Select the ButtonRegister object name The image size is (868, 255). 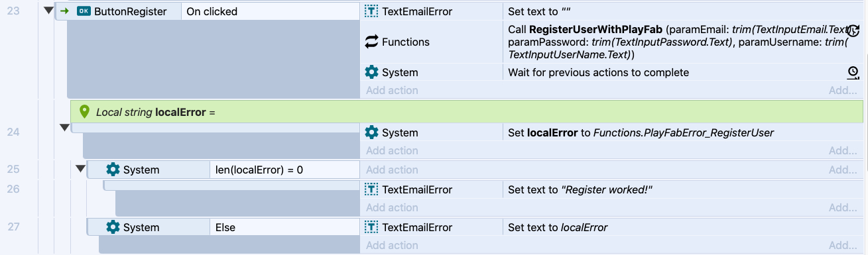(131, 11)
